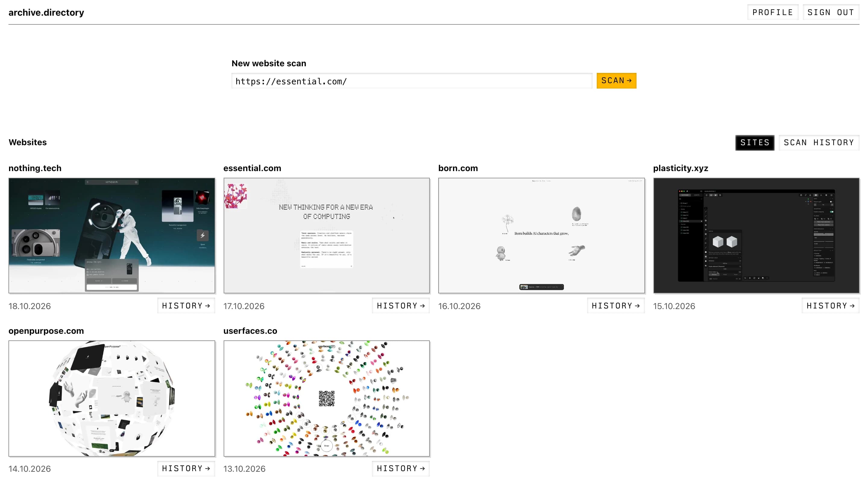868x488 pixels.
Task: Open the plasticity.xyz site title
Action: click(681, 168)
